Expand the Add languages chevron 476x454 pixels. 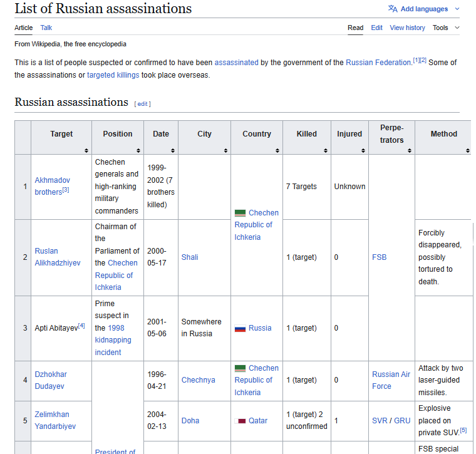(457, 9)
